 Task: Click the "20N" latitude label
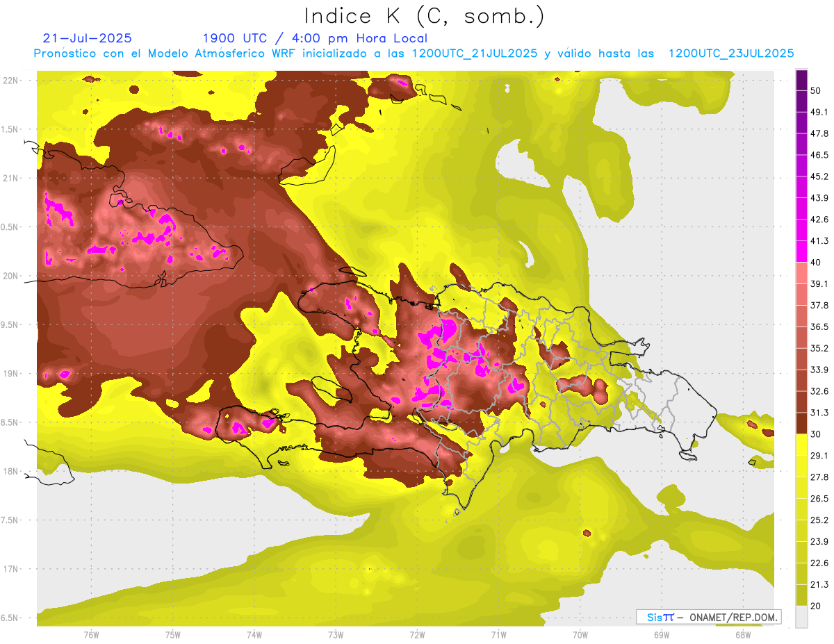[11, 276]
